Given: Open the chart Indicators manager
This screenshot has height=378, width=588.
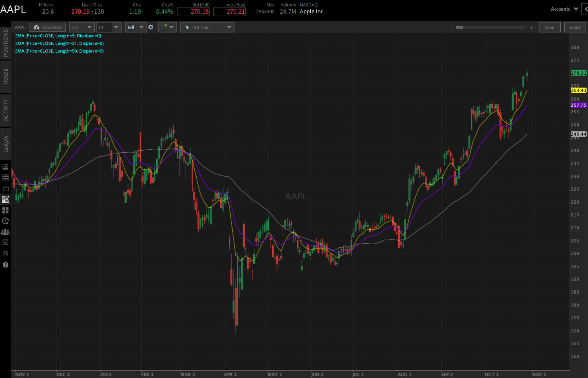Looking at the screenshot, I should [x=47, y=27].
